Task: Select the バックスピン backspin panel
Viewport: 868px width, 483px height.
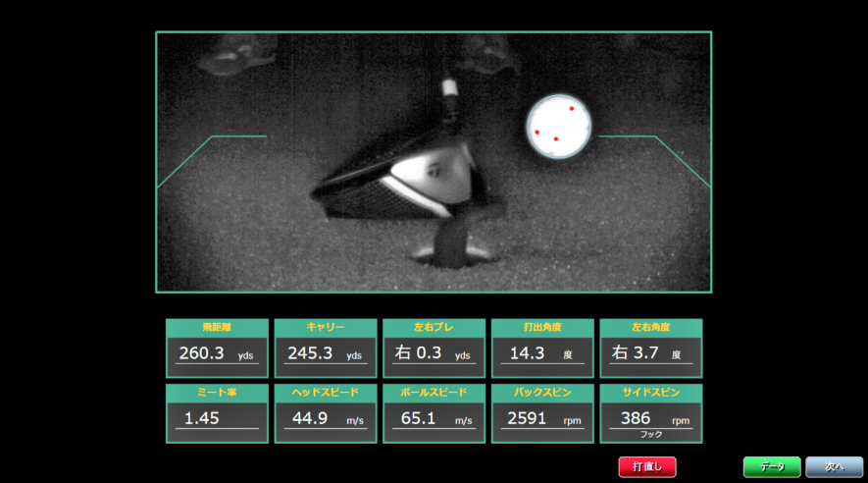Action: click(542, 413)
